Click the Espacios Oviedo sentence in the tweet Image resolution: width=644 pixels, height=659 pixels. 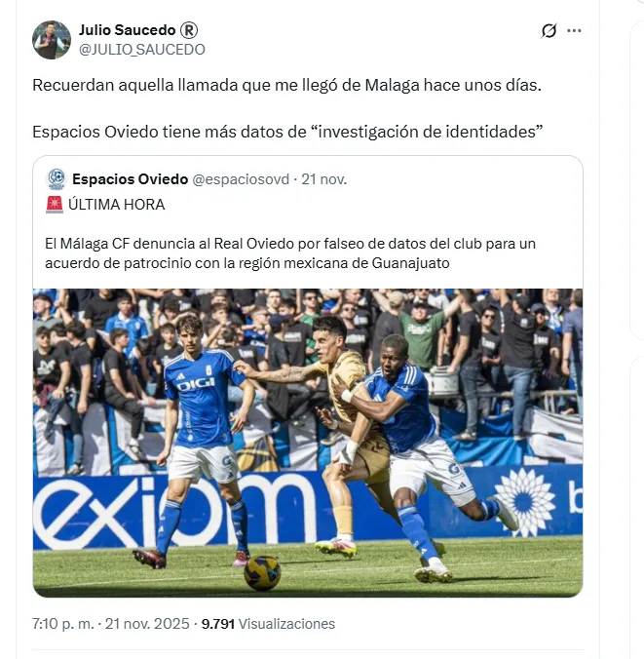(x=287, y=132)
